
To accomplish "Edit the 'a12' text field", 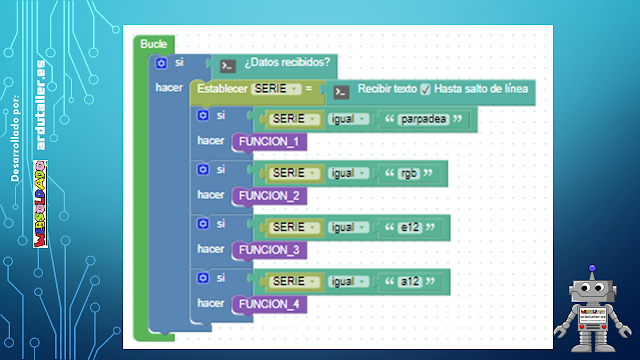I will coord(410,281).
